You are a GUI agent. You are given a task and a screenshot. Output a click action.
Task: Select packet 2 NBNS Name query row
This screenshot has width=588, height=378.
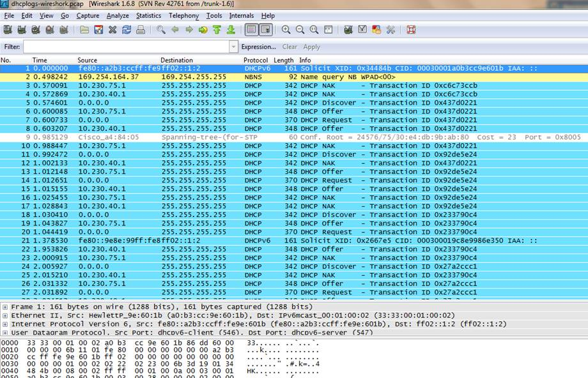294,77
